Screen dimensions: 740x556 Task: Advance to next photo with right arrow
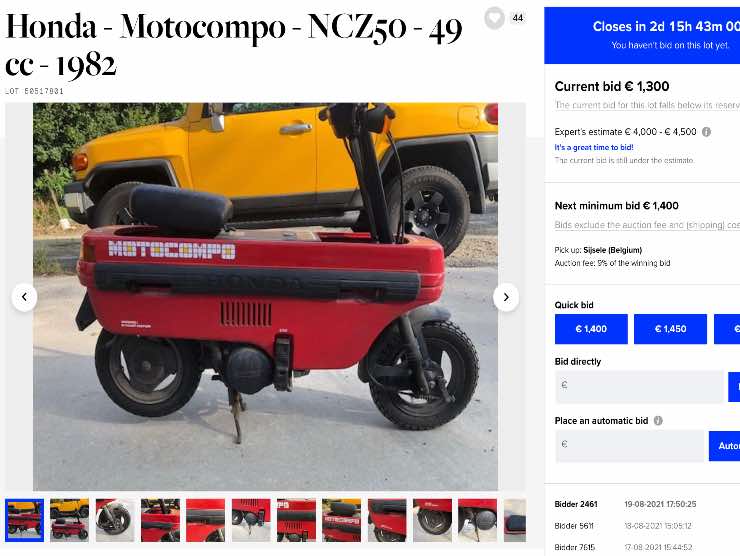(x=506, y=297)
